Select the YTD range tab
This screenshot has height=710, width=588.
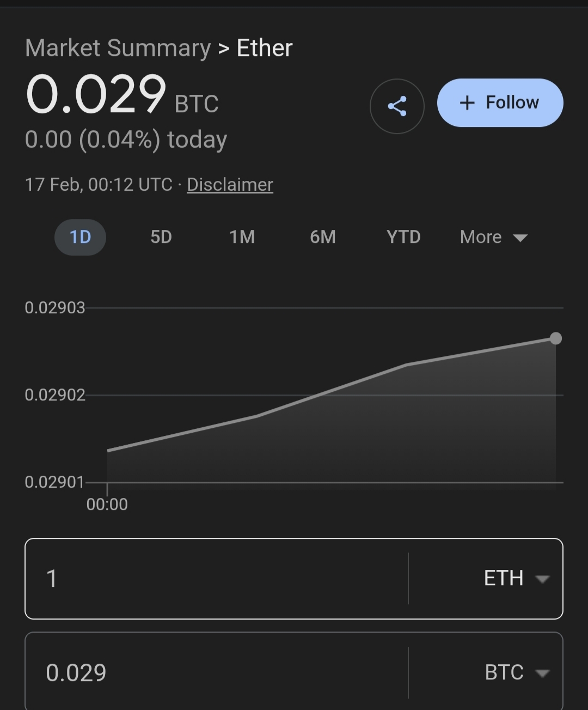[x=403, y=237]
